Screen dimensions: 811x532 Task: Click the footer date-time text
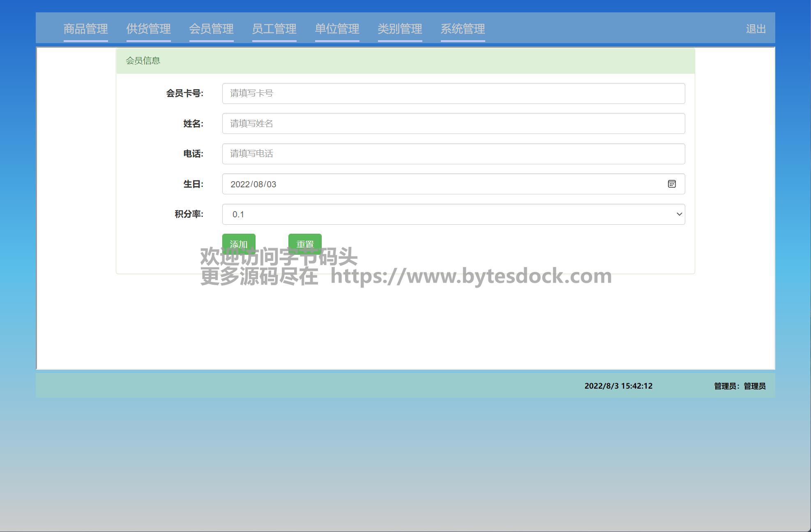618,386
